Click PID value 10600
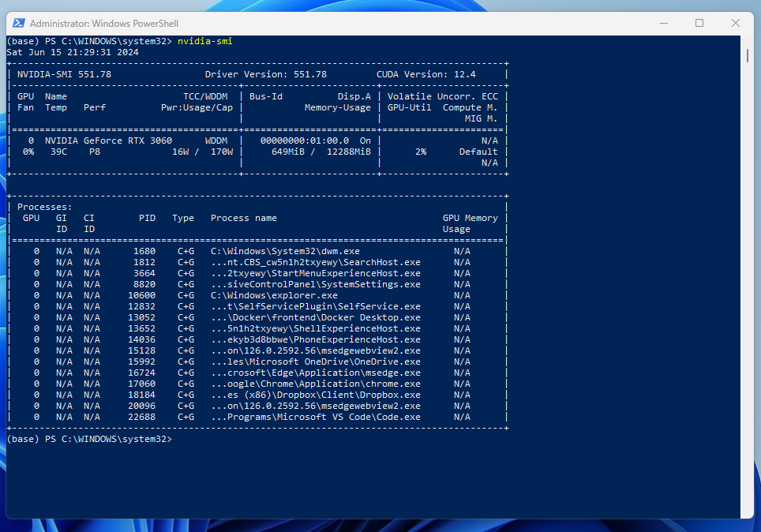The image size is (761, 532). click(x=142, y=296)
